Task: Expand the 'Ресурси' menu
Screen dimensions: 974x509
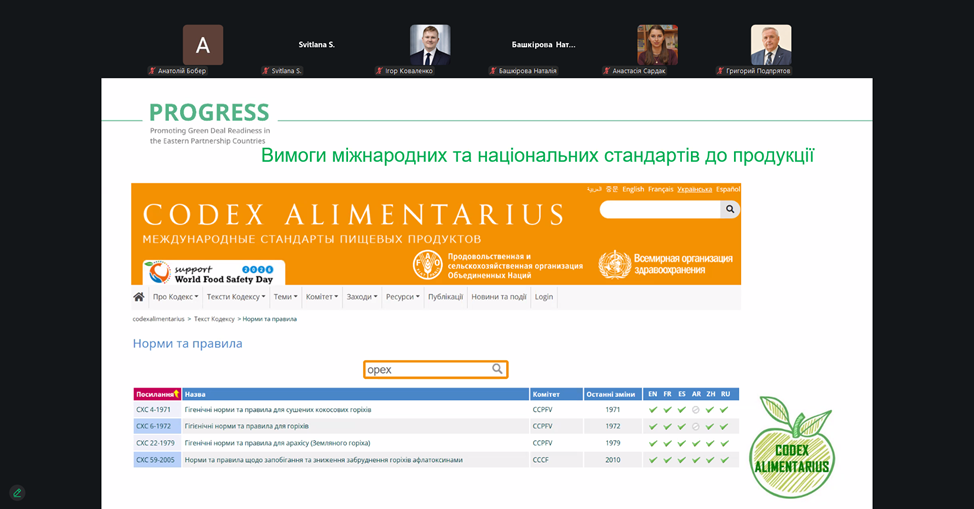Action: pyautogui.click(x=403, y=297)
